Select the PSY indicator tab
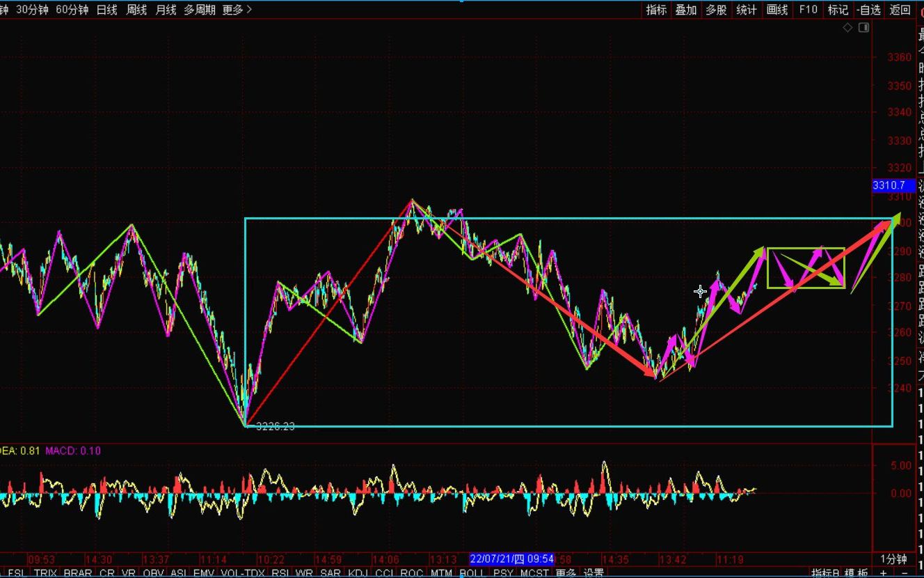 (502, 573)
